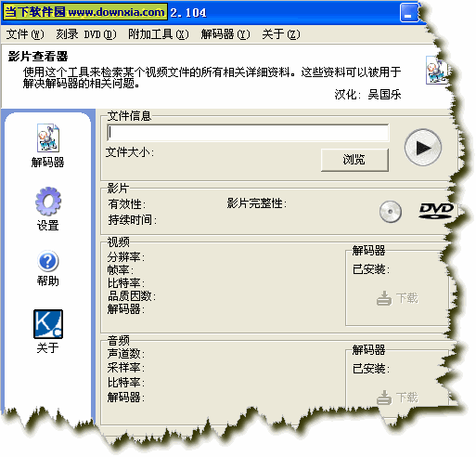This screenshot has width=476, height=457.
Task: Click the 采样率 label
Action: click(x=126, y=368)
